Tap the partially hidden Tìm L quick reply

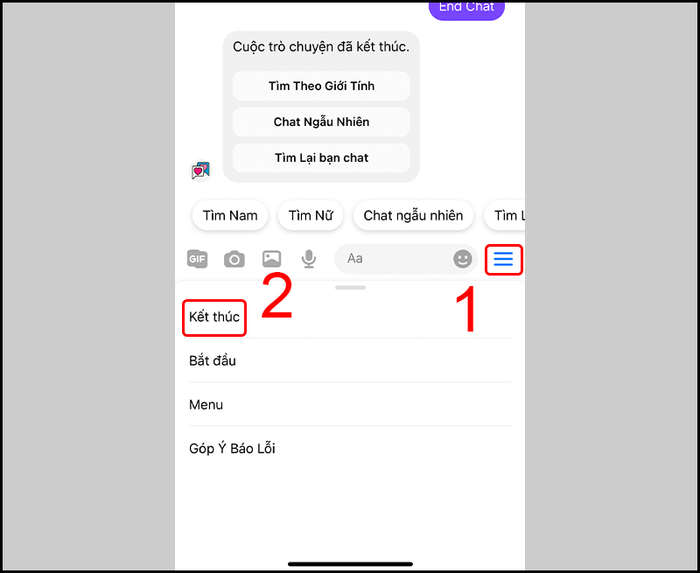click(504, 216)
